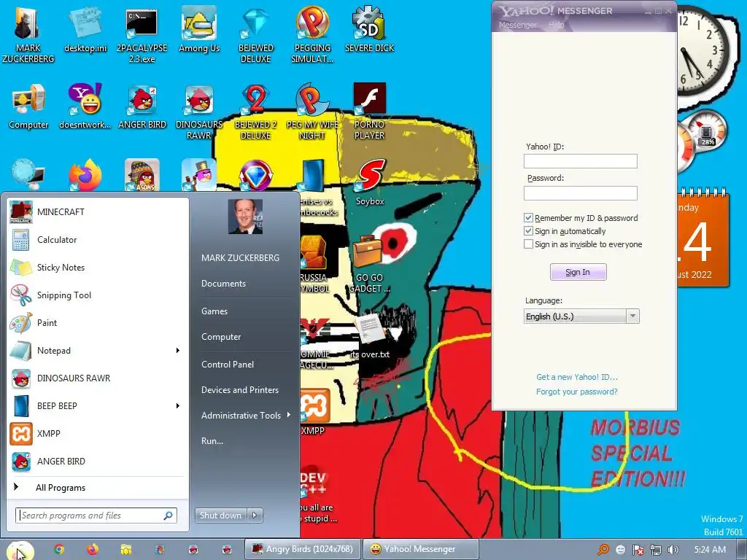747x560 pixels.
Task: Click the Chrome icon in the taskbar
Action: tap(59, 549)
